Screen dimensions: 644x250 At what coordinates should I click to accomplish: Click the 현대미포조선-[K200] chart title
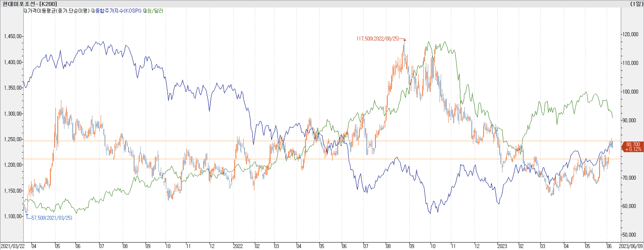[x=29, y=4]
